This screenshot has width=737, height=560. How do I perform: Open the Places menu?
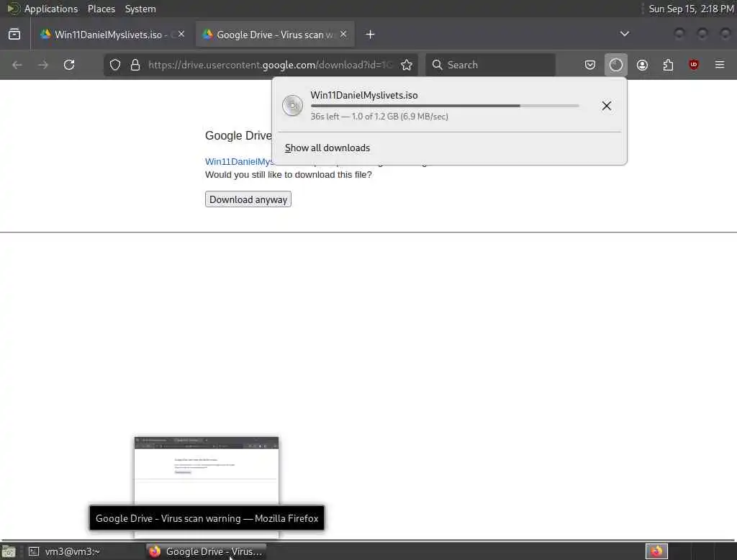coord(101,9)
